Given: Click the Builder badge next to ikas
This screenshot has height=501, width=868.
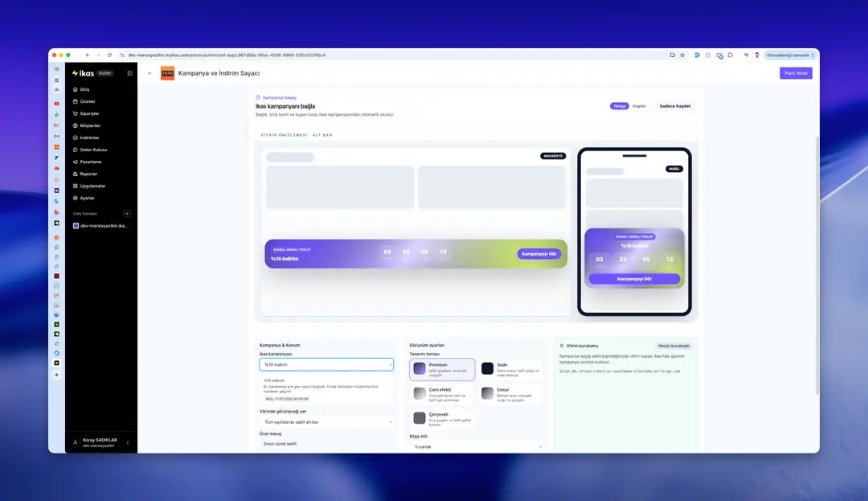Looking at the screenshot, I should pos(104,73).
